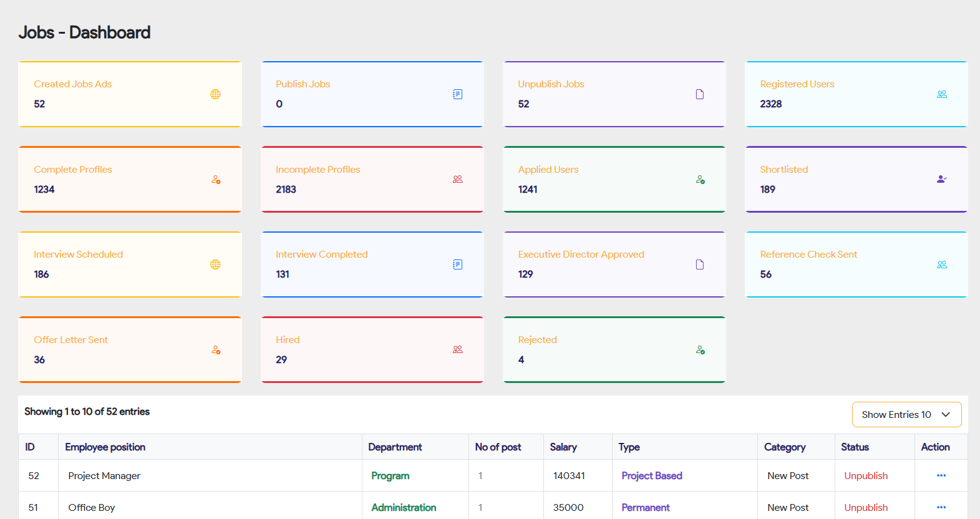The image size is (980, 519).
Task: Click the Administration department link
Action: pos(404,508)
